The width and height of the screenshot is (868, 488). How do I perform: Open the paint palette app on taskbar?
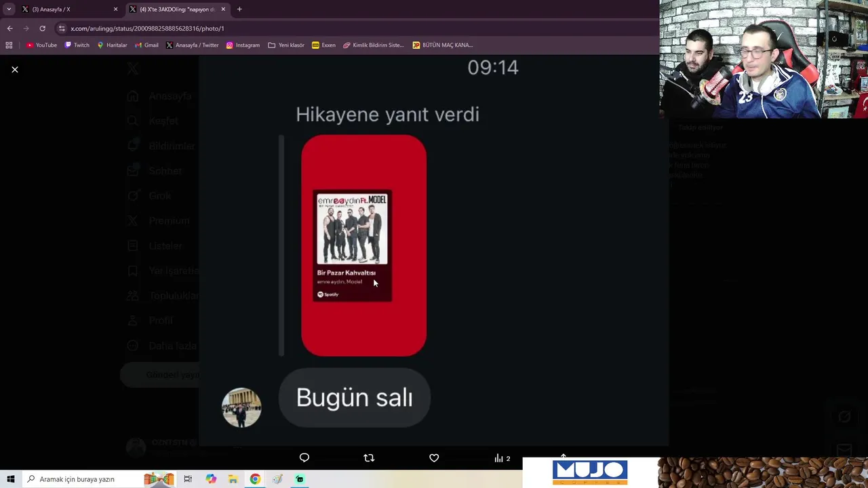point(277,479)
